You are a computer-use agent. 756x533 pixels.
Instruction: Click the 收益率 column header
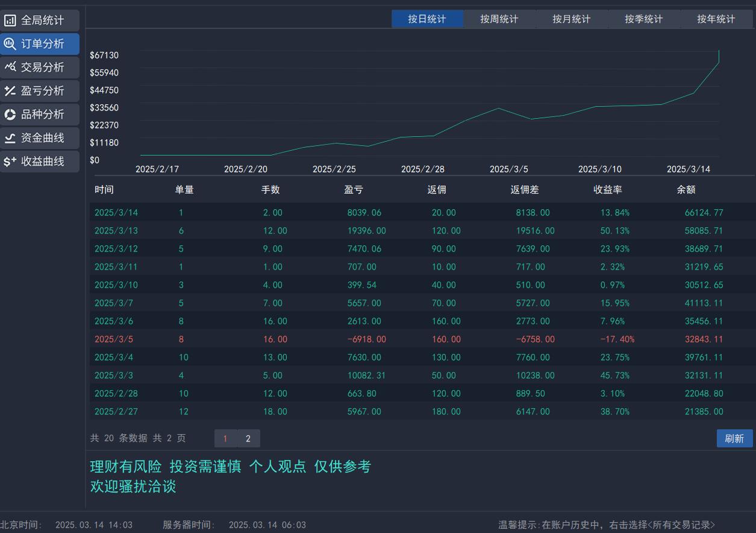[x=608, y=189]
